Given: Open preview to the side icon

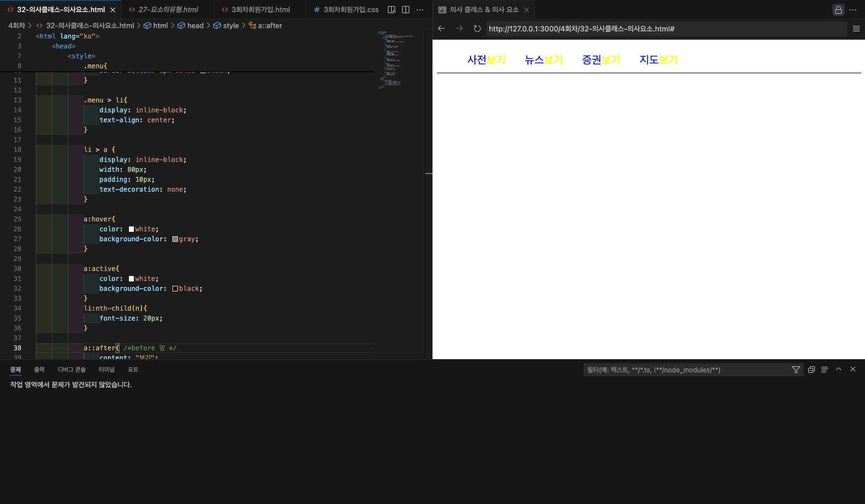Looking at the screenshot, I should coord(392,9).
